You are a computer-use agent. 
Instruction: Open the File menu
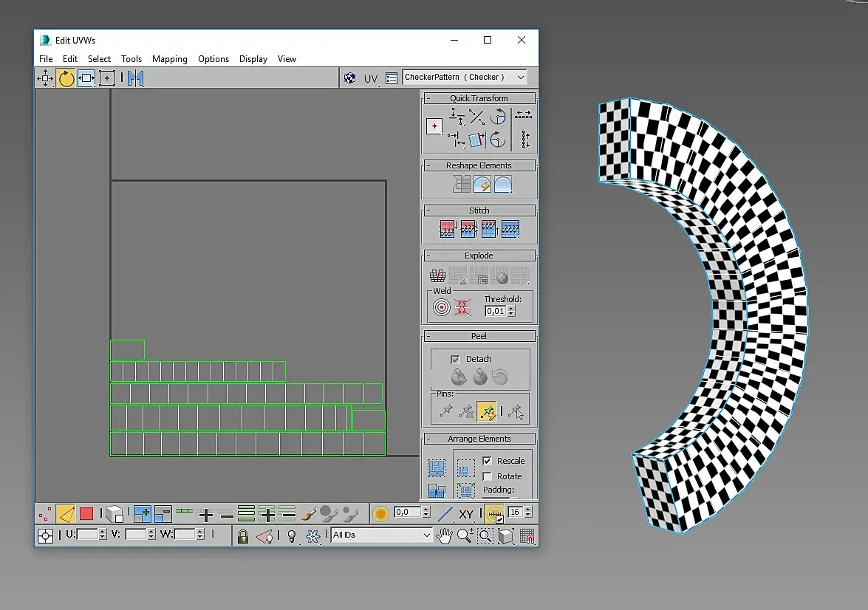(x=46, y=58)
